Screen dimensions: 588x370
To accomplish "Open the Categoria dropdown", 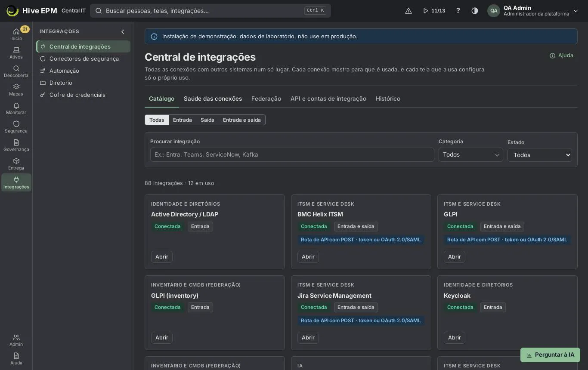I will pyautogui.click(x=470, y=154).
